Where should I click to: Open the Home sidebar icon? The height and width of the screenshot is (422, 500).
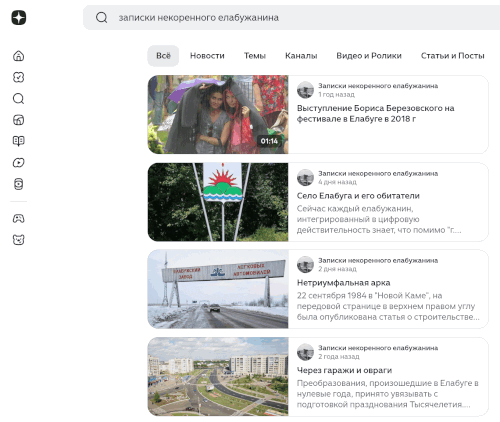19,56
